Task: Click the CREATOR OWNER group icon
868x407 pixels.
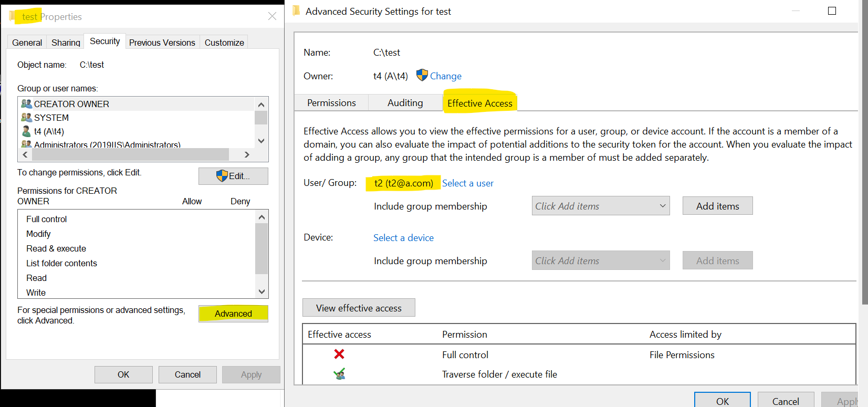Action: 26,104
